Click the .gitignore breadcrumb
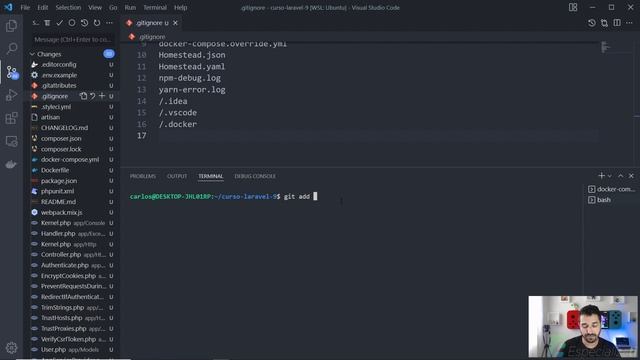Image resolution: width=640 pixels, height=360 pixels. pyautogui.click(x=151, y=37)
